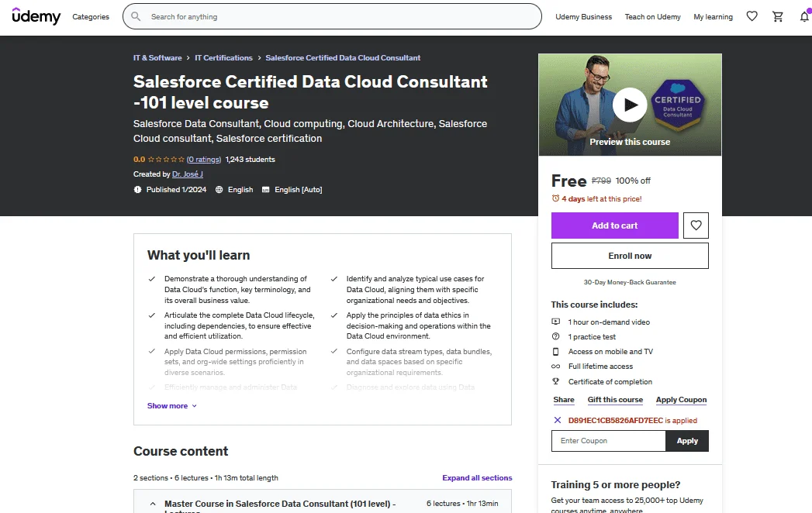Open the 0 ratings link
The width and height of the screenshot is (812, 513).
[x=204, y=160]
